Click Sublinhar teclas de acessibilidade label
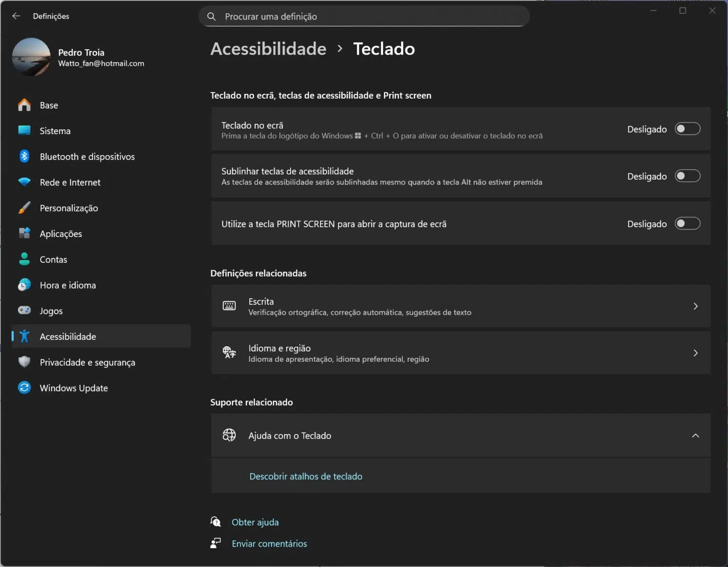This screenshot has width=728, height=567. pyautogui.click(x=287, y=171)
